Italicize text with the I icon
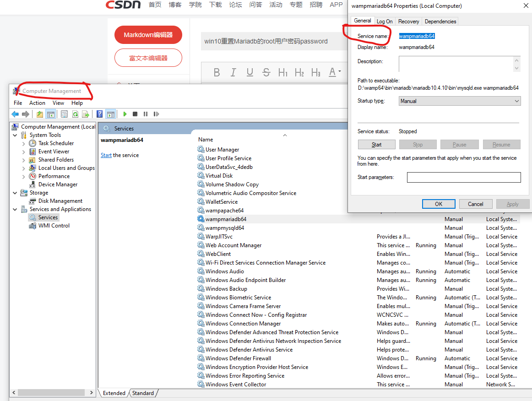The width and height of the screenshot is (532, 401). click(233, 72)
